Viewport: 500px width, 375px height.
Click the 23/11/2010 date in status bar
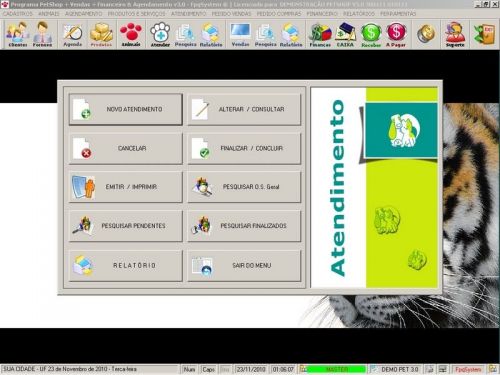pos(251,369)
